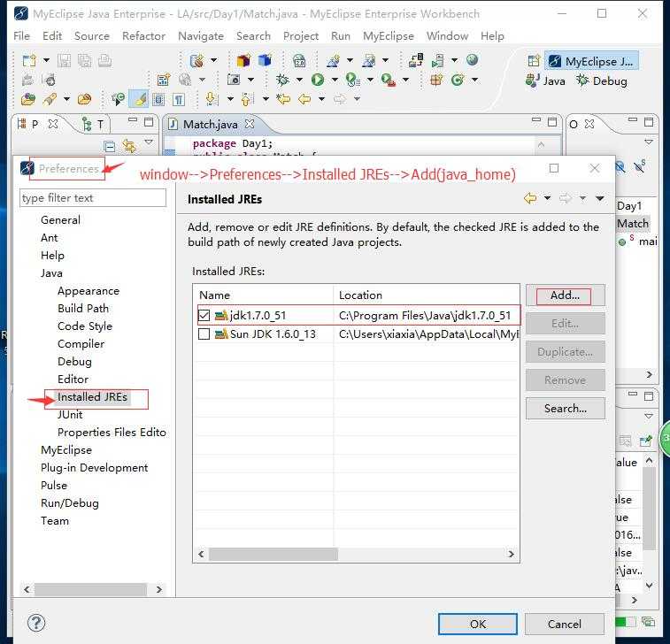
Task: Click the type filter text field
Action: pos(93,198)
